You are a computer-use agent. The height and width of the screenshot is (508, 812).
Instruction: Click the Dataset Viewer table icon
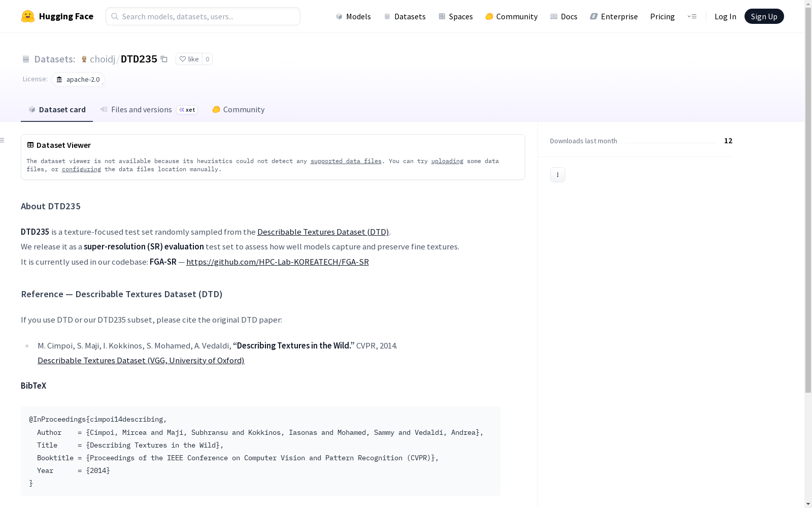[30, 145]
